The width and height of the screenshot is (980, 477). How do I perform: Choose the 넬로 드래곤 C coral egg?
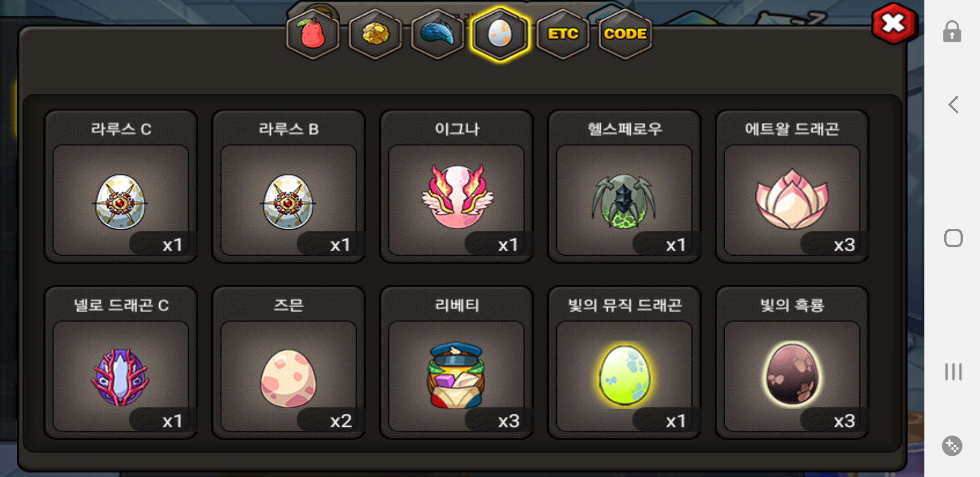[121, 363]
